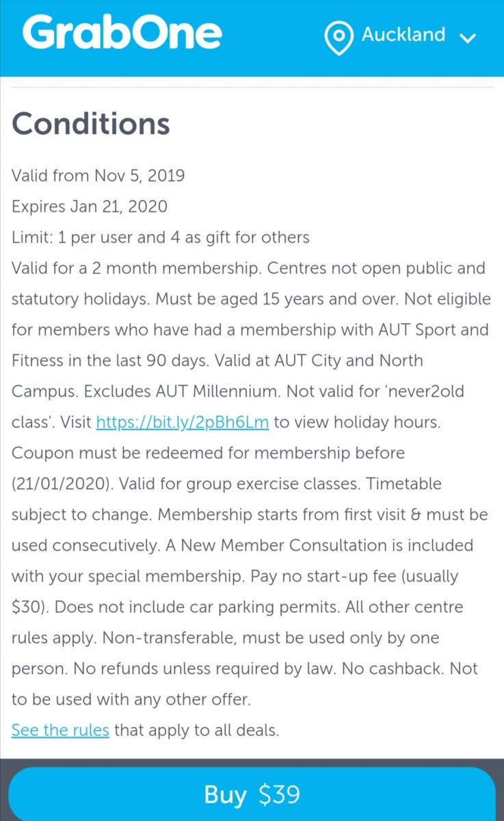The height and width of the screenshot is (821, 504).
Task: Click the 'Valid from Nov 5, 2019' line
Action: (x=98, y=176)
